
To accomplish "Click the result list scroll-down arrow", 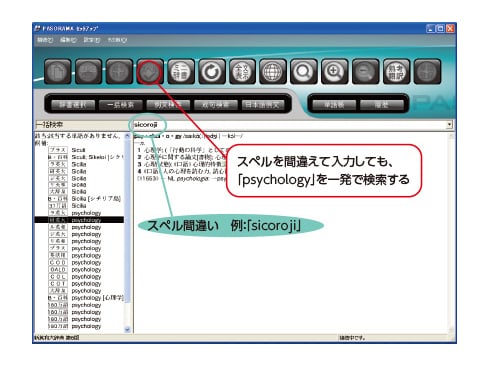I will pyautogui.click(x=127, y=329).
